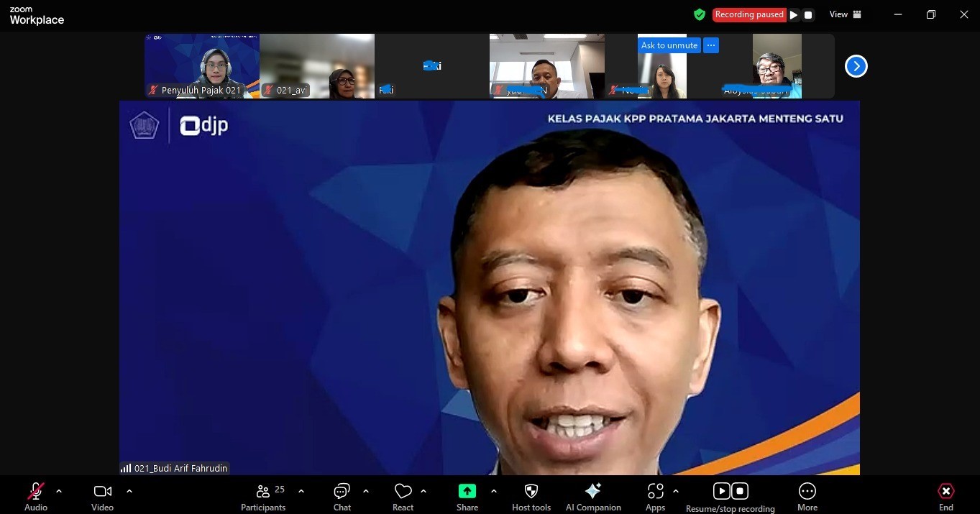Open three-dot menu on participant thumbnail
The width and height of the screenshot is (980, 514).
[x=710, y=45]
